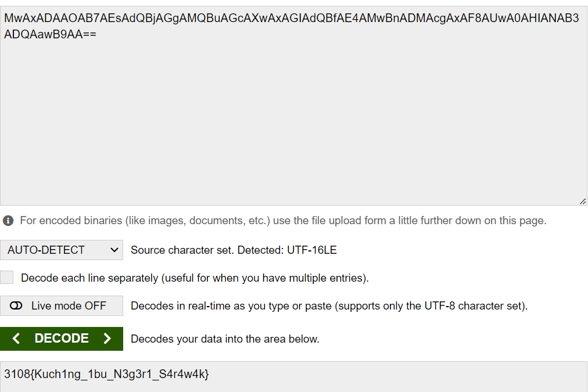The height and width of the screenshot is (392, 588).
Task: Tick the decode each line separately checkbox
Action: pos(7,278)
